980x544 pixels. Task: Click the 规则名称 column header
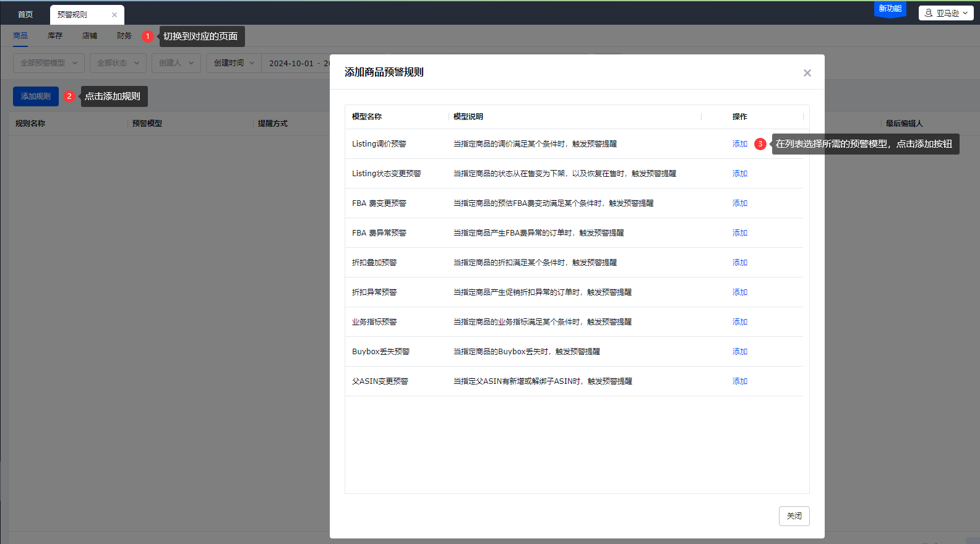pyautogui.click(x=30, y=124)
